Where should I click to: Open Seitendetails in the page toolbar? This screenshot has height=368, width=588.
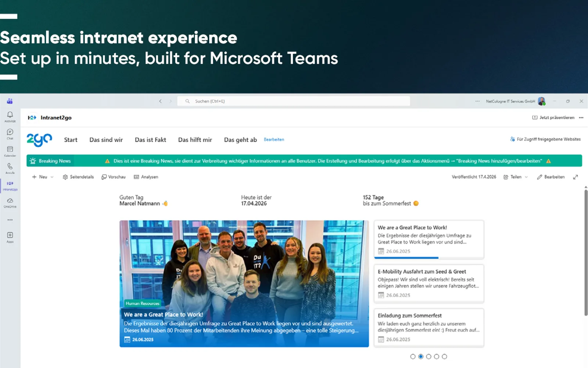point(78,177)
